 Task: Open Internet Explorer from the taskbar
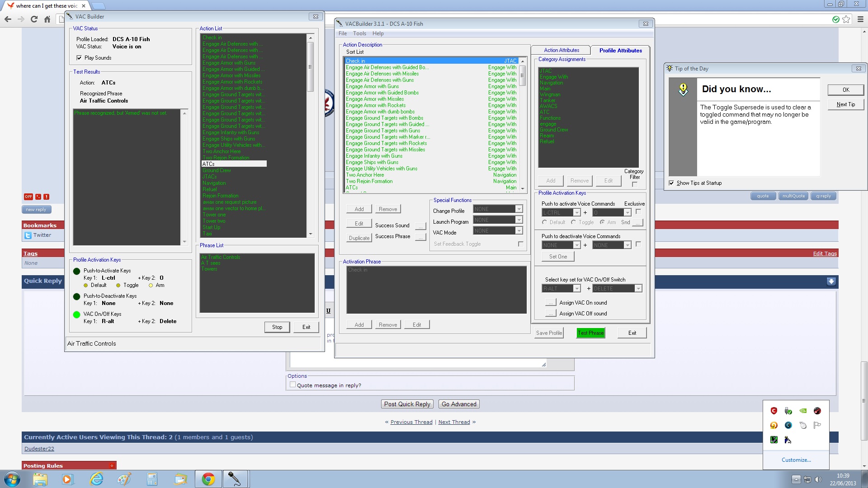tap(96, 479)
